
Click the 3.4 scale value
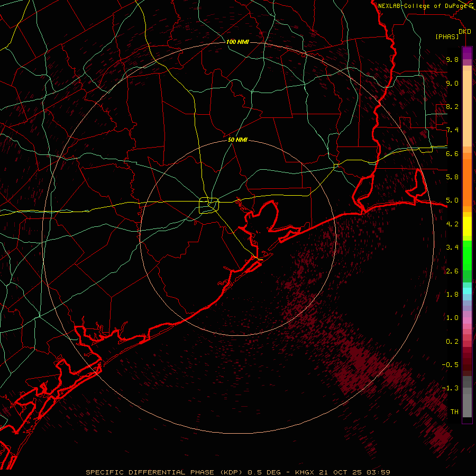click(452, 248)
